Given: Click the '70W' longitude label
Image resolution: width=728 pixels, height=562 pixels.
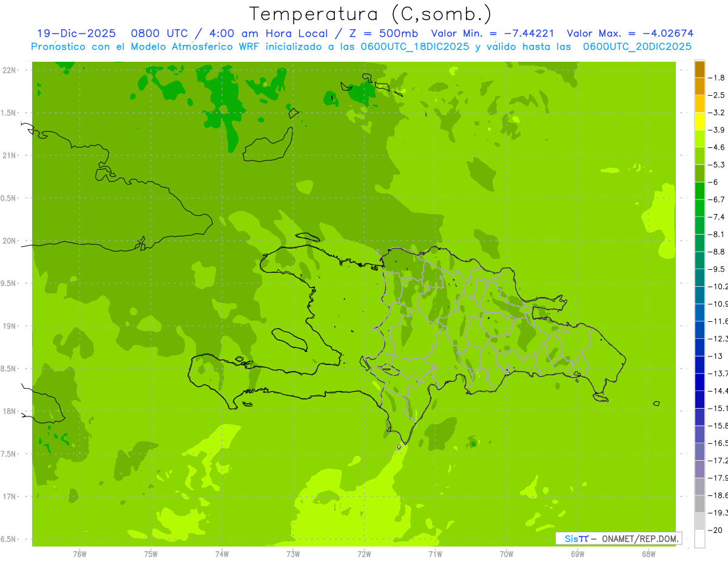Looking at the screenshot, I should coord(507,554).
